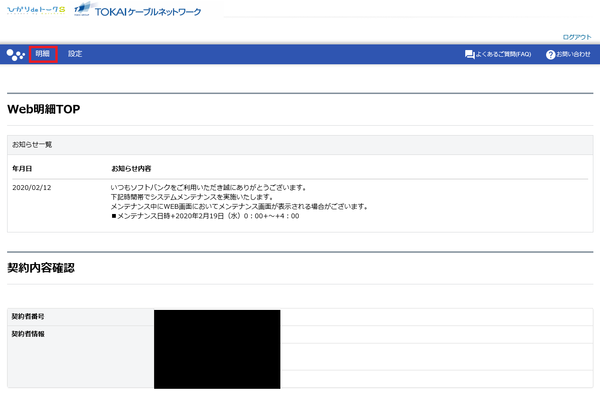Click the お知らせ一覧 panel header
This screenshot has width=600, height=394.
click(x=300, y=145)
